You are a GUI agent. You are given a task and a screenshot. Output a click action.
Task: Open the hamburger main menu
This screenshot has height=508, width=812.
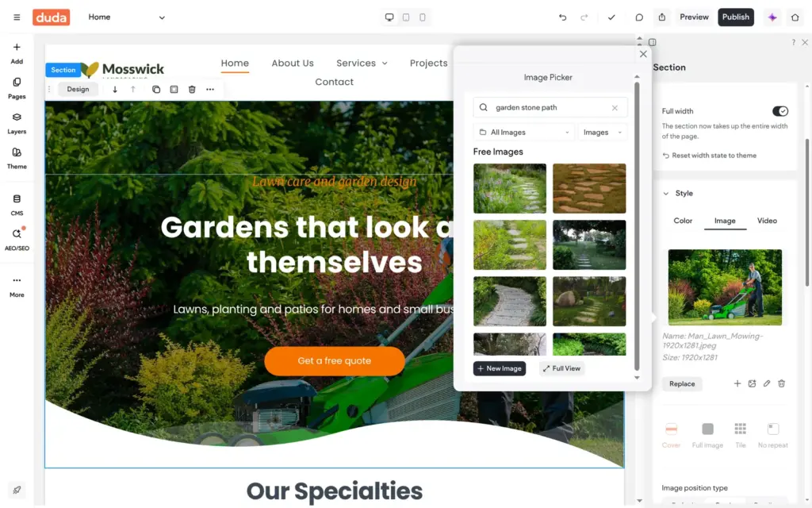pos(17,17)
